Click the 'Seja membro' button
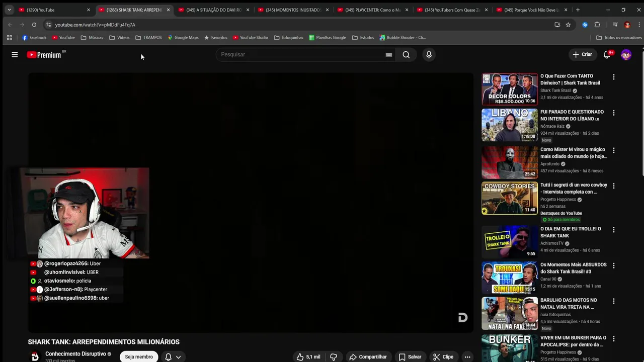 coord(139,356)
